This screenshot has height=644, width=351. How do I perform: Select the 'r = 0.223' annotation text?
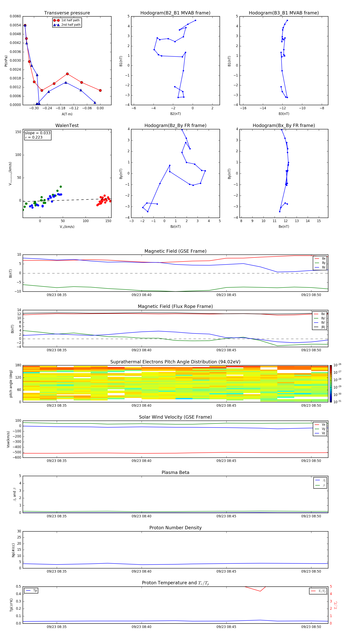point(34,137)
